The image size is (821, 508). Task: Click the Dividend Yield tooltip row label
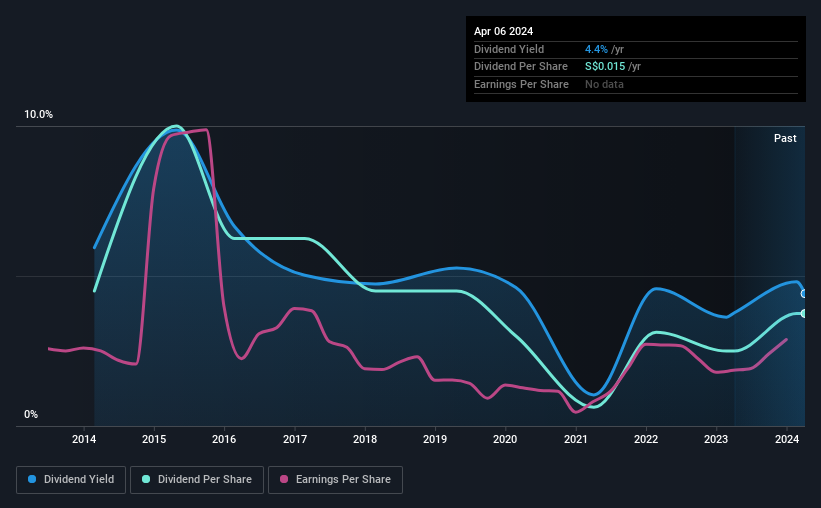509,49
